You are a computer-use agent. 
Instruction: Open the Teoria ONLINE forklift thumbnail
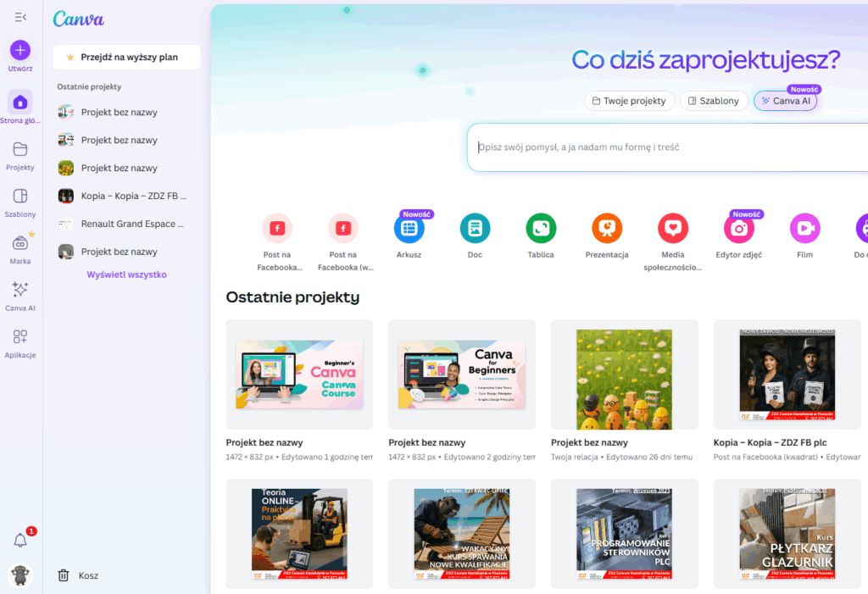coord(299,534)
